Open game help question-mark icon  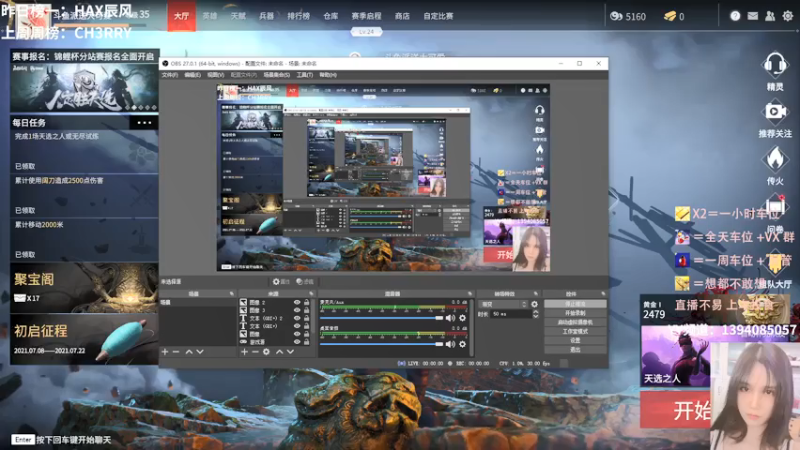click(x=735, y=16)
